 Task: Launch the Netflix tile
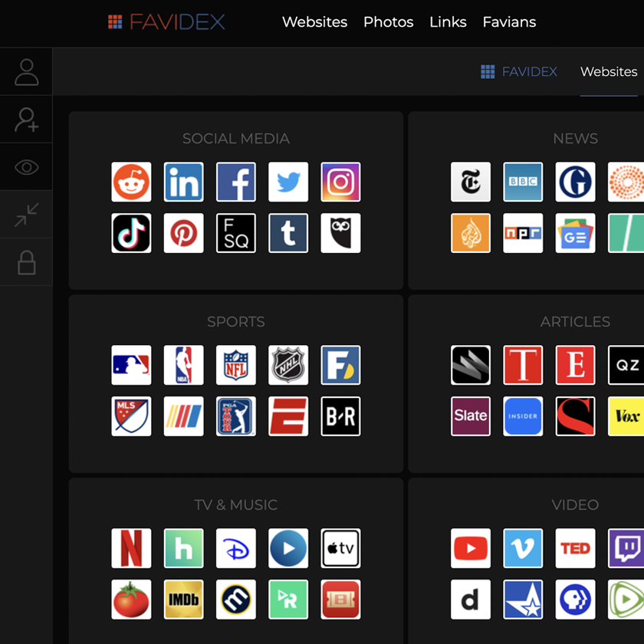131,548
